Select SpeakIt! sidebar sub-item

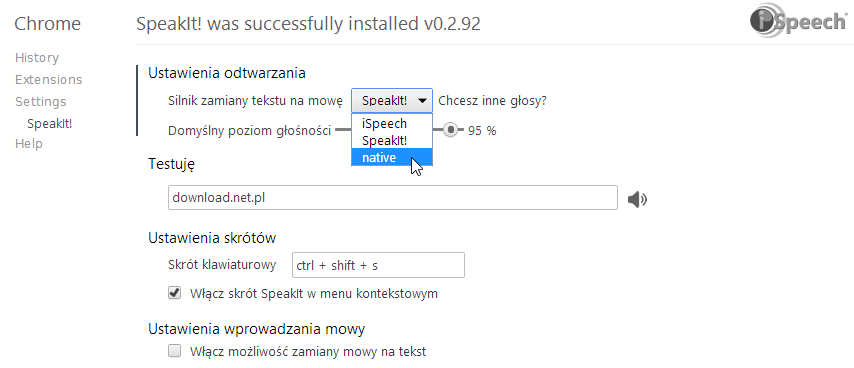click(x=50, y=124)
